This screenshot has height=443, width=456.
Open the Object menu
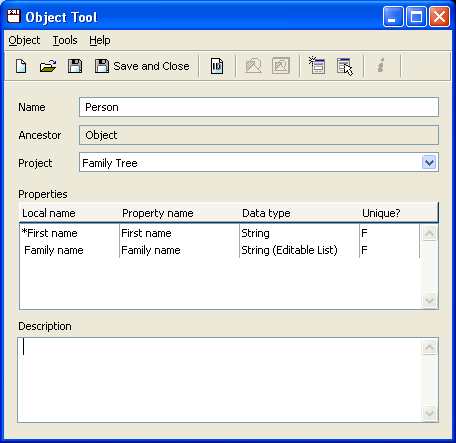point(24,40)
